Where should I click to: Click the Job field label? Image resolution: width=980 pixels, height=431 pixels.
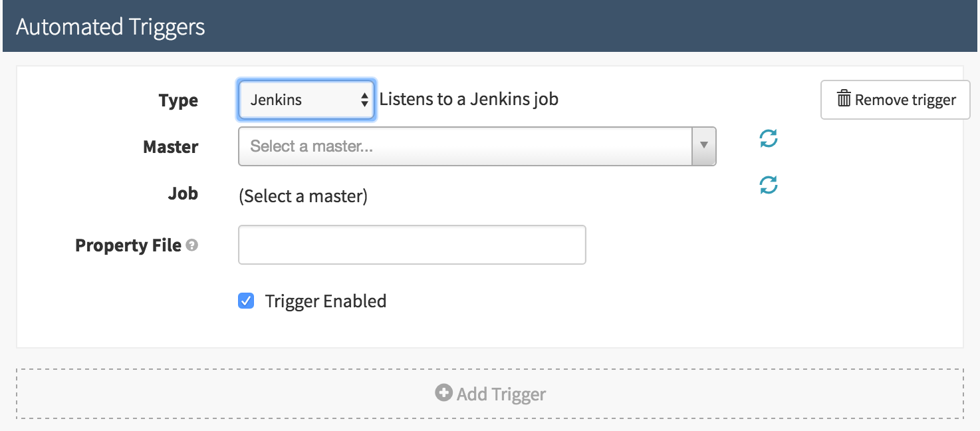click(182, 194)
